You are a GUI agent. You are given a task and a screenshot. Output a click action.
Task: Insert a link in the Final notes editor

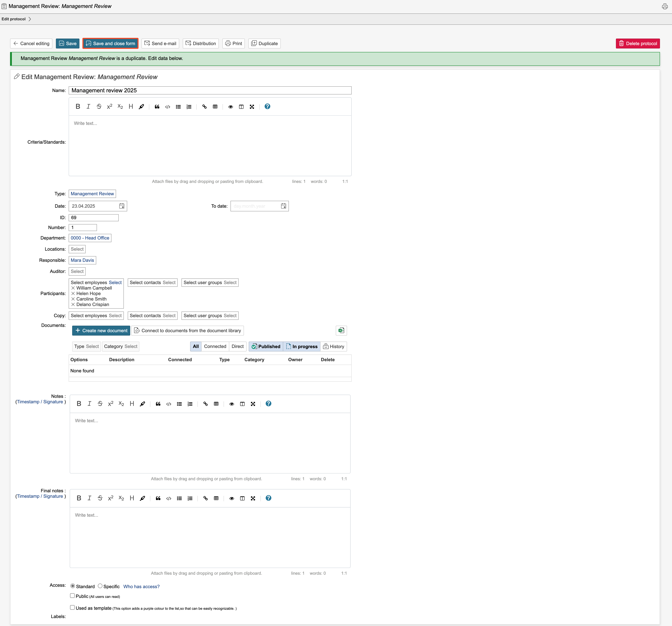point(205,498)
